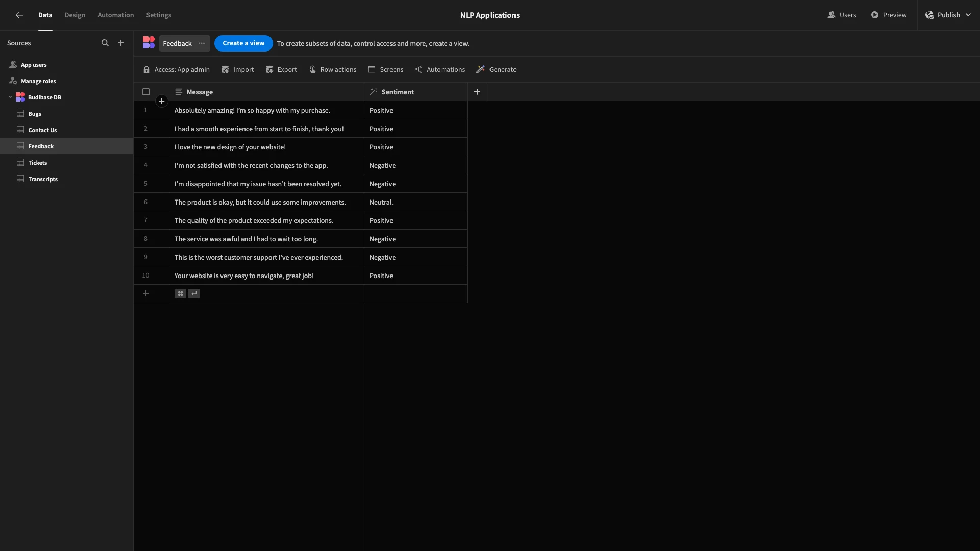Select row number 8
The height and width of the screenshot is (551, 980).
point(145,239)
